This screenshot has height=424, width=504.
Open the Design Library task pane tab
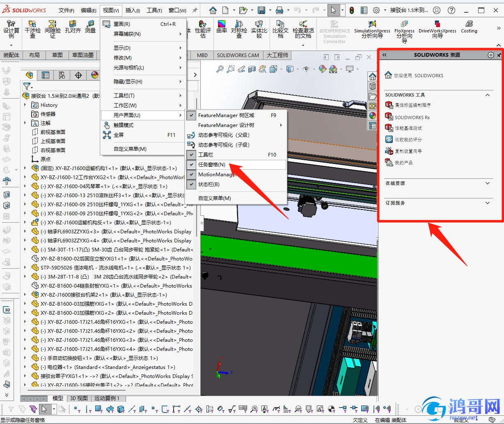coord(372,86)
